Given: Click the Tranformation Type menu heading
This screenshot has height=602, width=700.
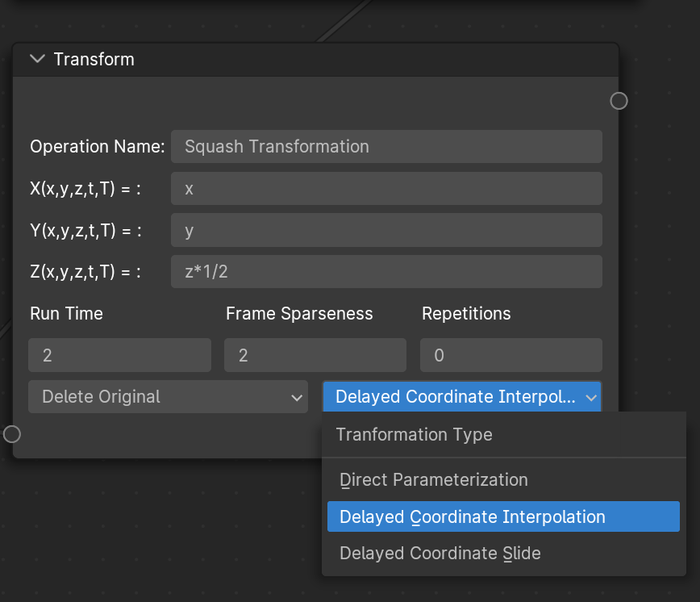Looking at the screenshot, I should [x=415, y=434].
